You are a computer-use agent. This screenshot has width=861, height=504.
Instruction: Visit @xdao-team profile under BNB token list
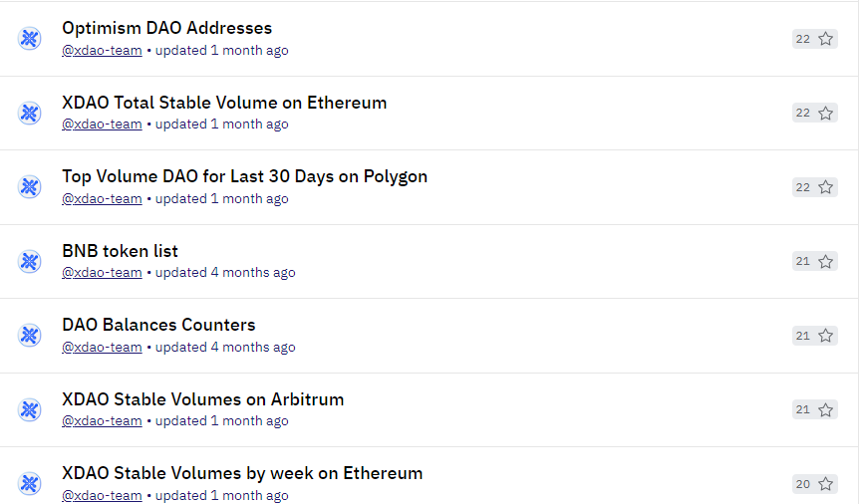coord(102,273)
